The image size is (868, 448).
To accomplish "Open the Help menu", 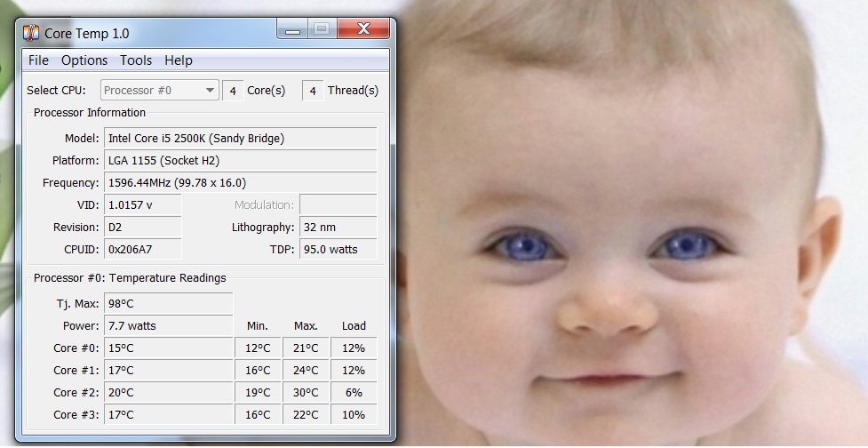I will tap(179, 60).
